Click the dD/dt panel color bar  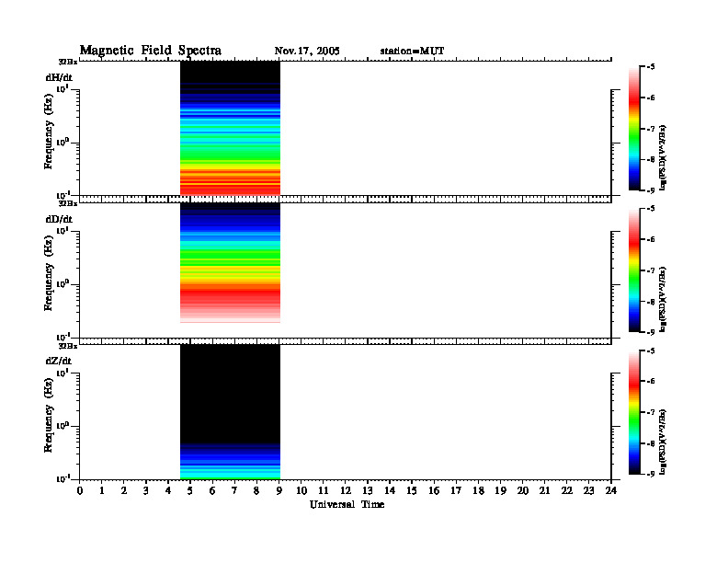(x=634, y=270)
